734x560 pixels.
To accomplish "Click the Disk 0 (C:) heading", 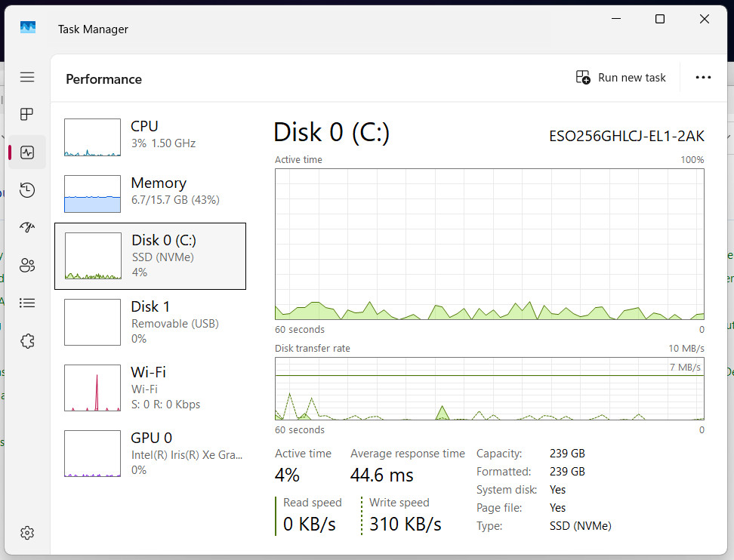I will click(x=332, y=133).
